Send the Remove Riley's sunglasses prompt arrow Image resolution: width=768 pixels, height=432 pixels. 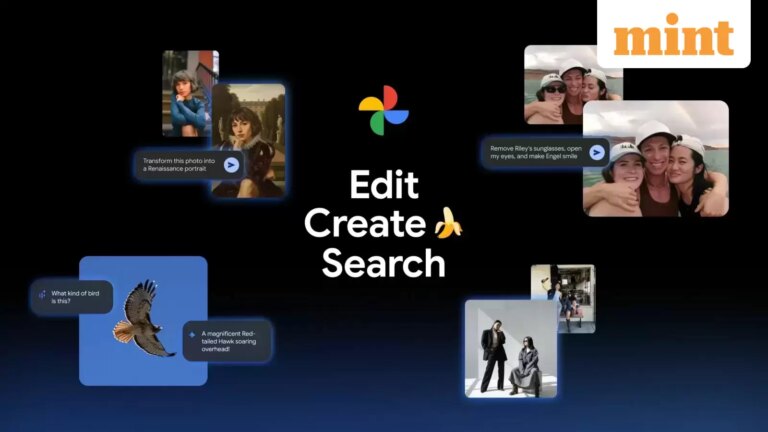(597, 152)
